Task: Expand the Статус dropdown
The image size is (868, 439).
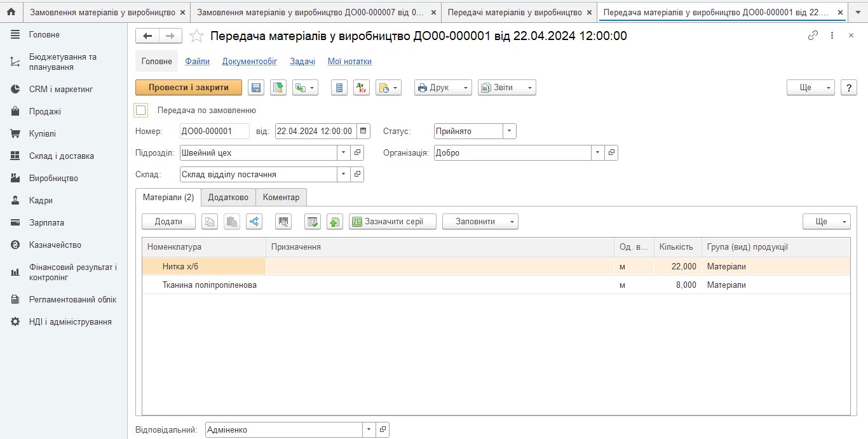Action: coord(510,132)
